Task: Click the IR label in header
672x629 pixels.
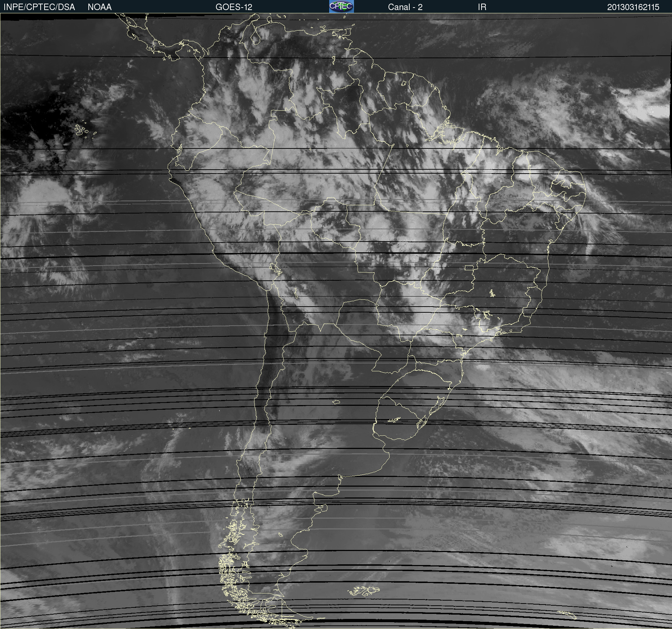Action: coord(482,7)
